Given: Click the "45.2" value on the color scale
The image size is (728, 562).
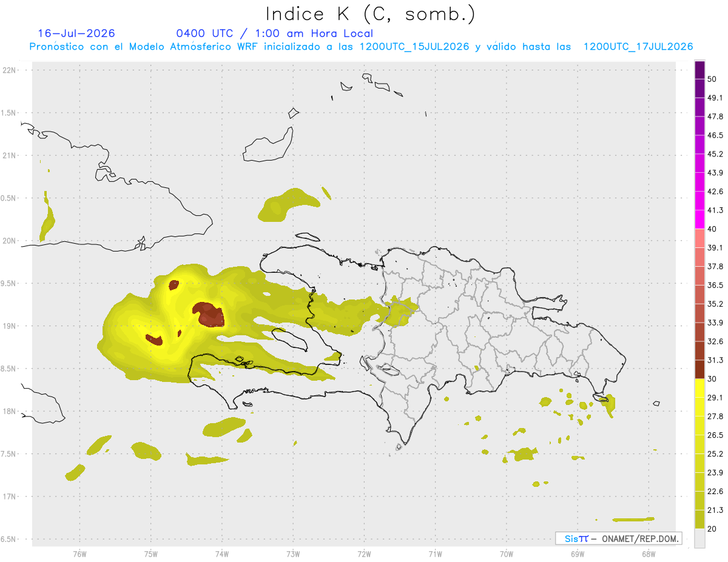Looking at the screenshot, I should coord(716,154).
